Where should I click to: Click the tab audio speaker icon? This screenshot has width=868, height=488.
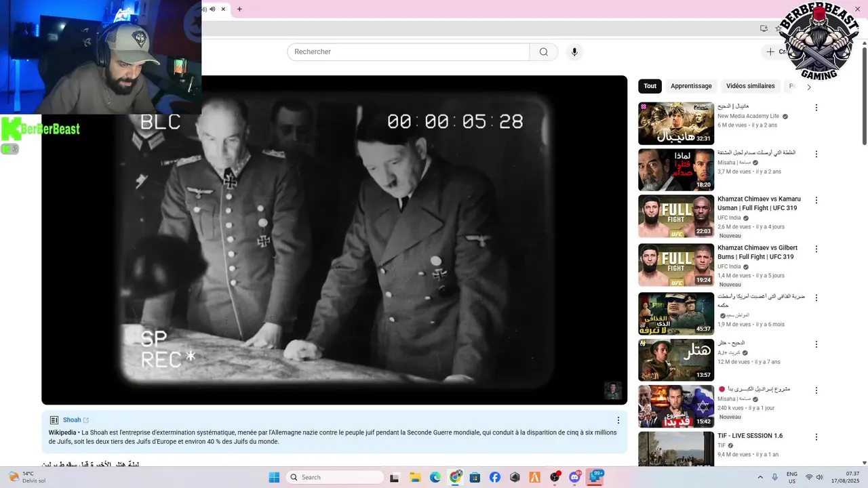pos(212,9)
